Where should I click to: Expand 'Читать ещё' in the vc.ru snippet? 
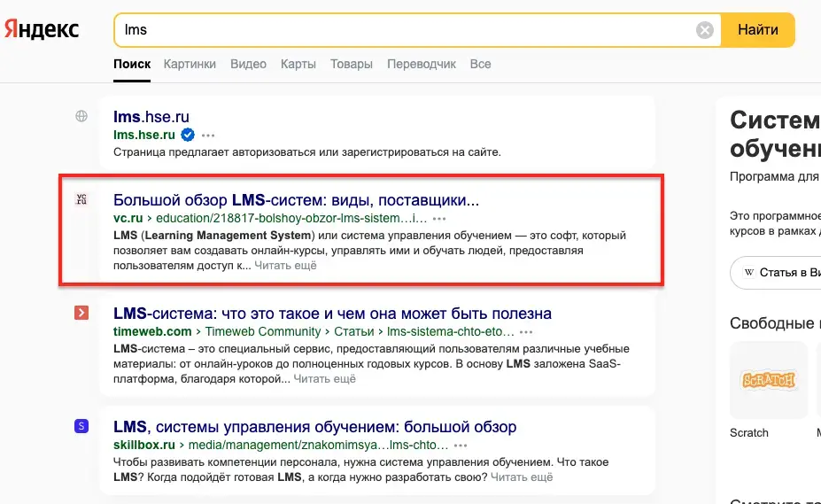click(285, 265)
